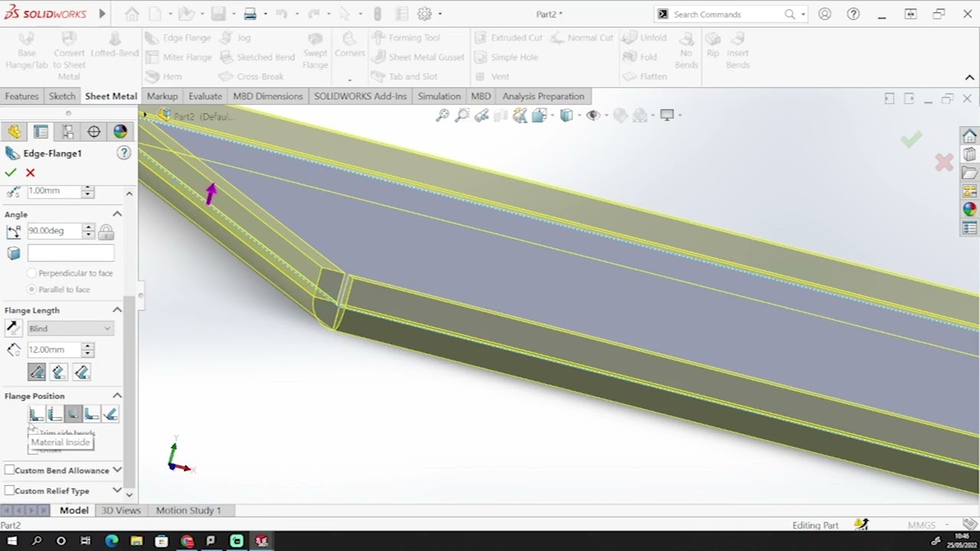Open the Evaluate tab
Image resolution: width=980 pixels, height=551 pixels.
[x=205, y=96]
